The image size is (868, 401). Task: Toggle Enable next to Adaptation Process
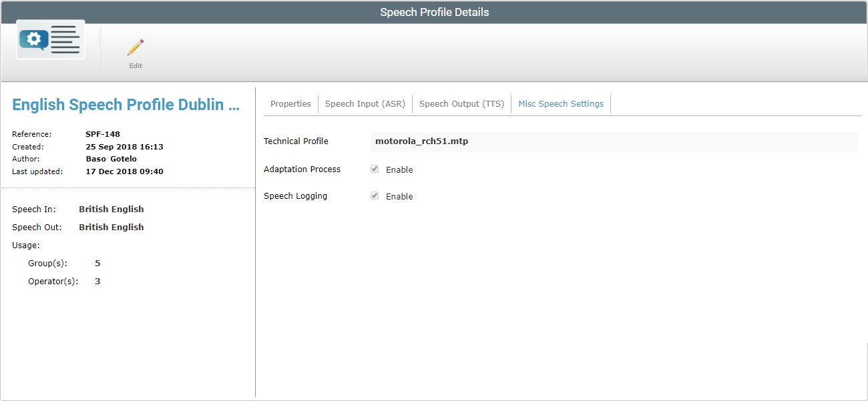tap(375, 169)
